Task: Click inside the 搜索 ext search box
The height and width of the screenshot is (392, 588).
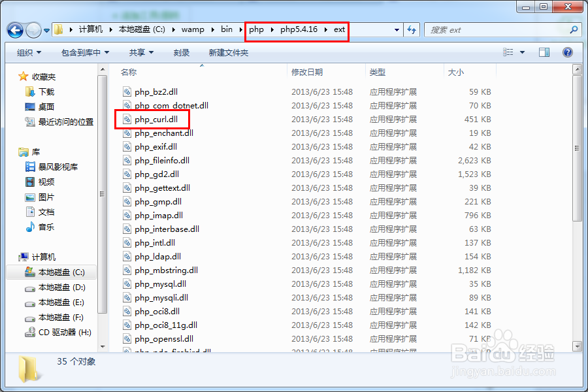Action: pos(503,30)
